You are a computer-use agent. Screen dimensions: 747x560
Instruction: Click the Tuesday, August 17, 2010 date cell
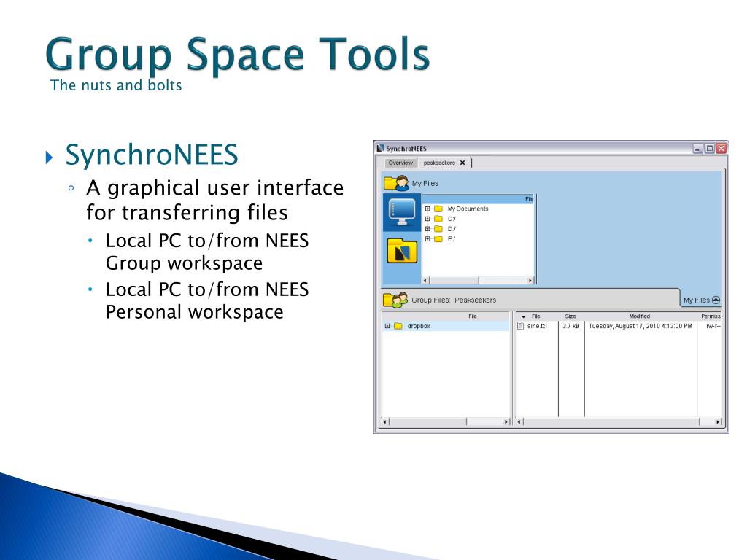640,326
